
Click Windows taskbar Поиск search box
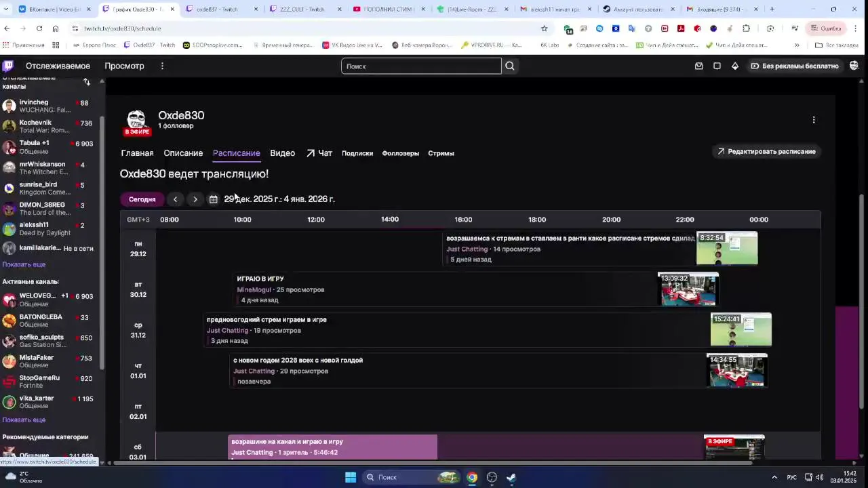(x=411, y=477)
